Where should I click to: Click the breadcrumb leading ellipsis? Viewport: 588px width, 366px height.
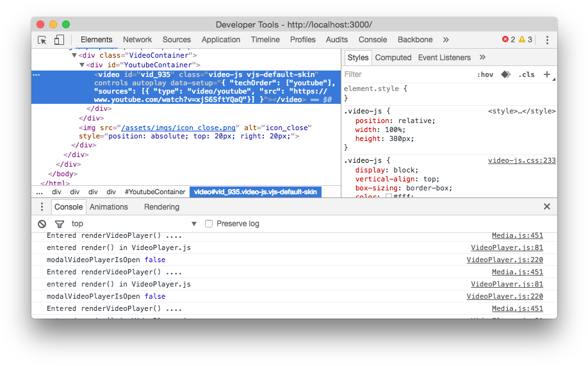[x=39, y=192]
